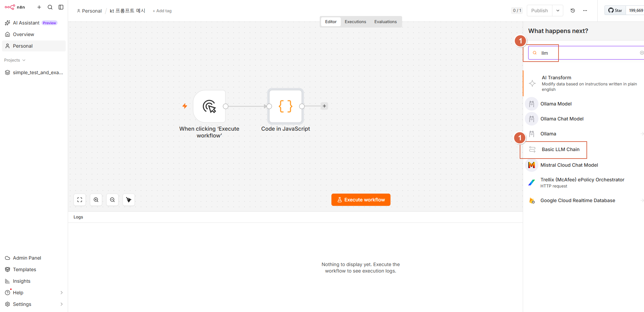
Task: Collapse the sidebar with the panel icon
Action: point(61,7)
